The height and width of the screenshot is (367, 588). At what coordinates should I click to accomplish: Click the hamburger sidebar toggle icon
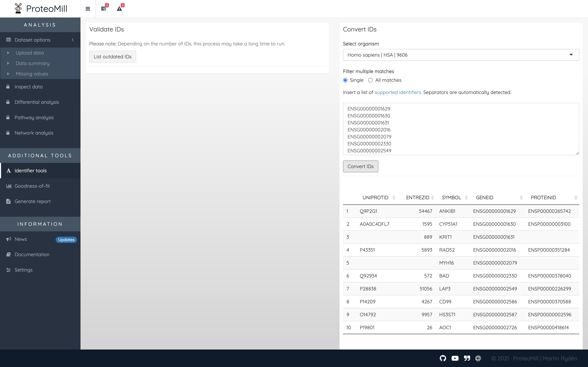(x=88, y=9)
